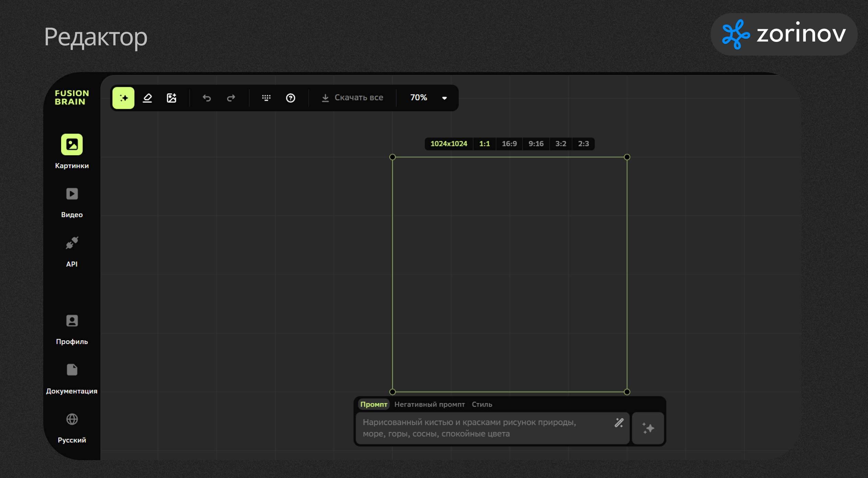Click the Скачать все button
This screenshot has width=868, height=478.
(x=352, y=98)
